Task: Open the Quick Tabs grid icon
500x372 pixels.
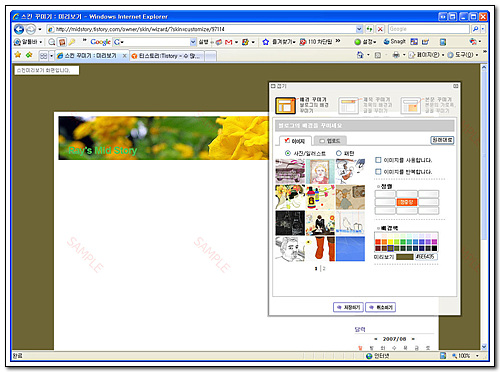Action: (43, 56)
